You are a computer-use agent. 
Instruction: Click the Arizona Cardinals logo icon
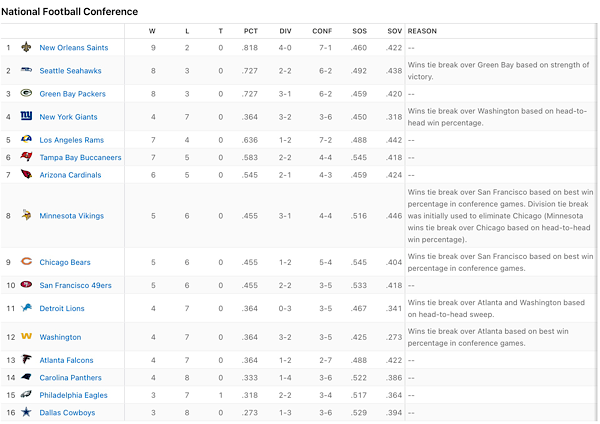(x=27, y=174)
